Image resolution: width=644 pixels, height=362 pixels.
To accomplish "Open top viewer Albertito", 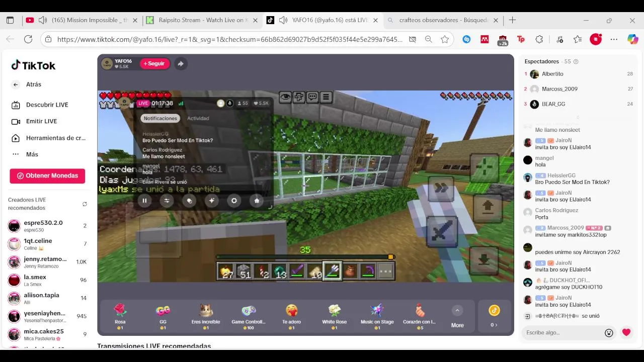I will click(552, 74).
